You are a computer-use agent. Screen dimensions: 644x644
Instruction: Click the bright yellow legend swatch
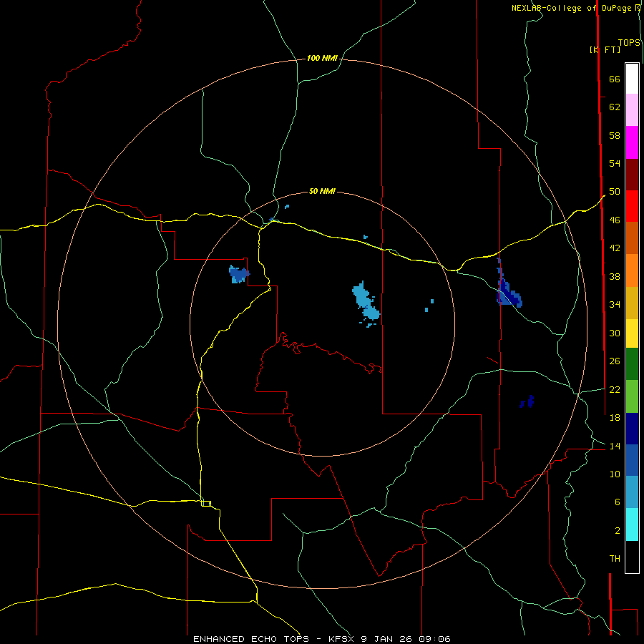tap(632, 333)
